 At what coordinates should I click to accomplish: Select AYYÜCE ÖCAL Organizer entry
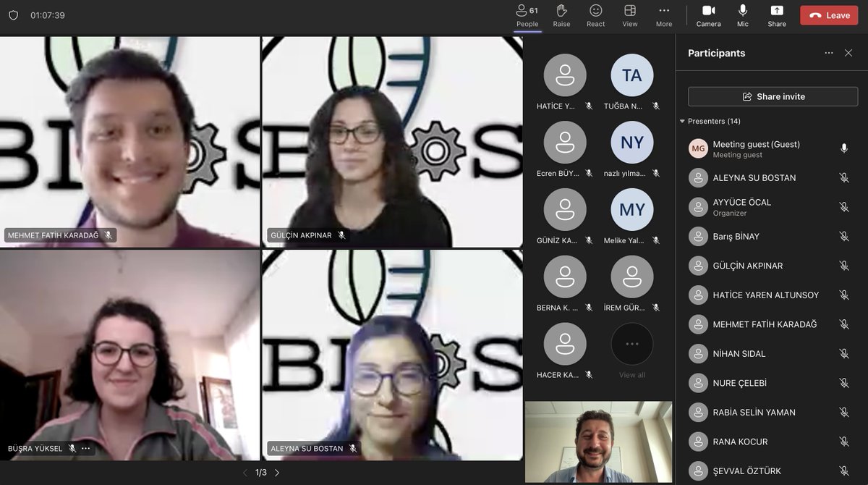[773, 207]
